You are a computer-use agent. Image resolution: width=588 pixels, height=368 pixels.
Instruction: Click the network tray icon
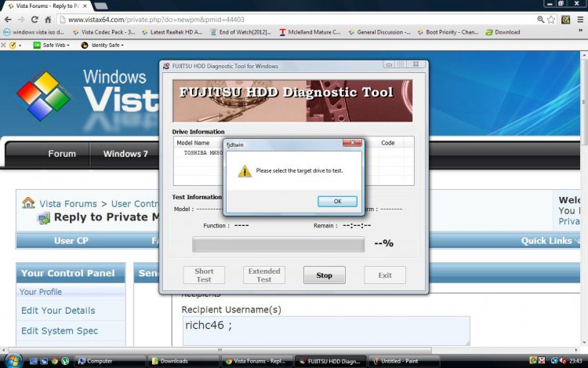554,360
